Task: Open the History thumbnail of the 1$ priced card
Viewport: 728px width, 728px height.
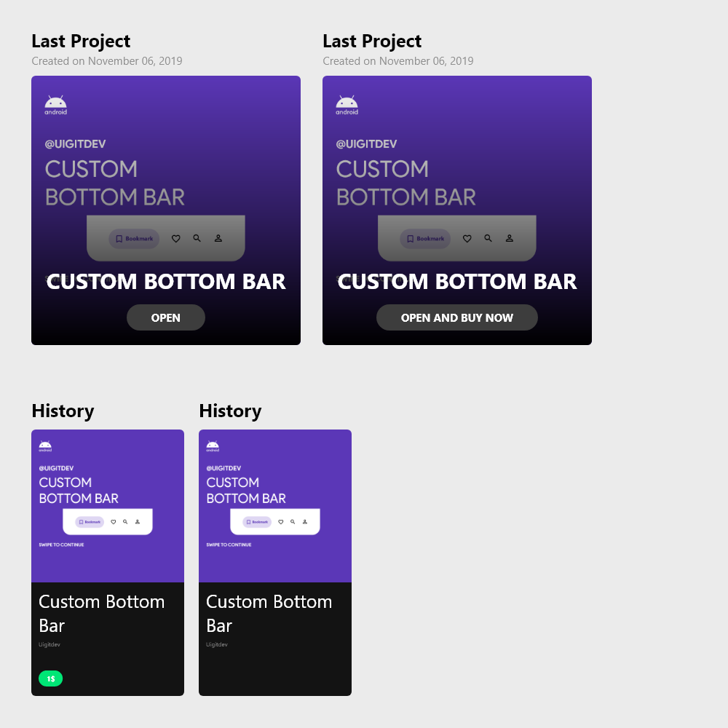Action: (x=108, y=506)
